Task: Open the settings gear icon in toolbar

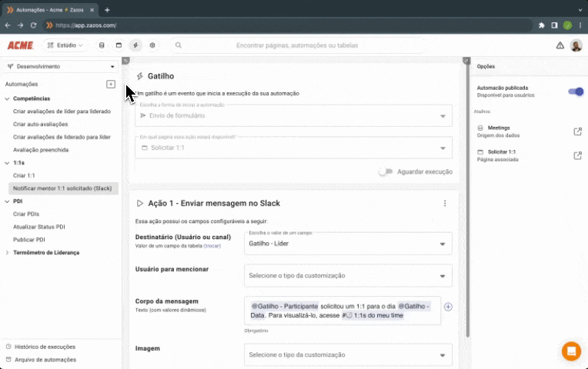Action: [152, 45]
